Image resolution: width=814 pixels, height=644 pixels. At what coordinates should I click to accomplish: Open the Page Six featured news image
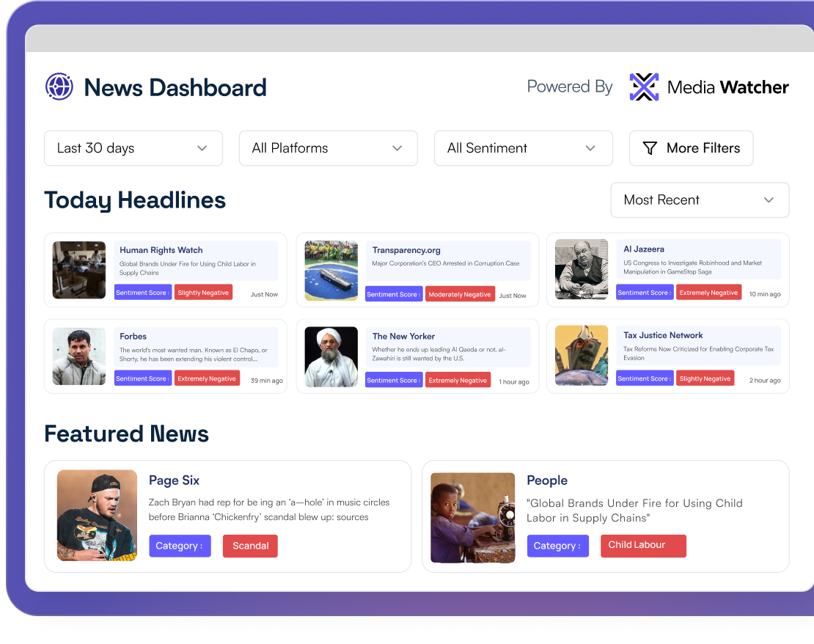pos(98,516)
